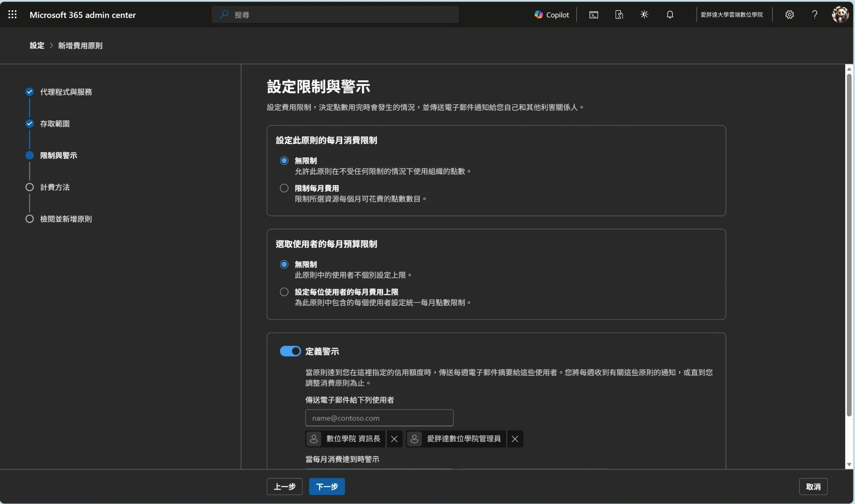Click the 設定限制與警示 heading
The width and height of the screenshot is (855, 504).
(318, 87)
